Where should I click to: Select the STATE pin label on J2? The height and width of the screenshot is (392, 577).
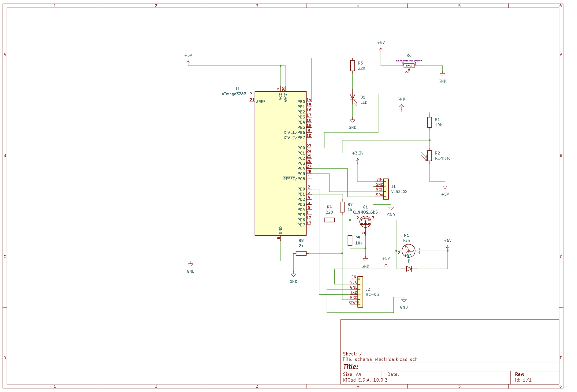(353, 303)
